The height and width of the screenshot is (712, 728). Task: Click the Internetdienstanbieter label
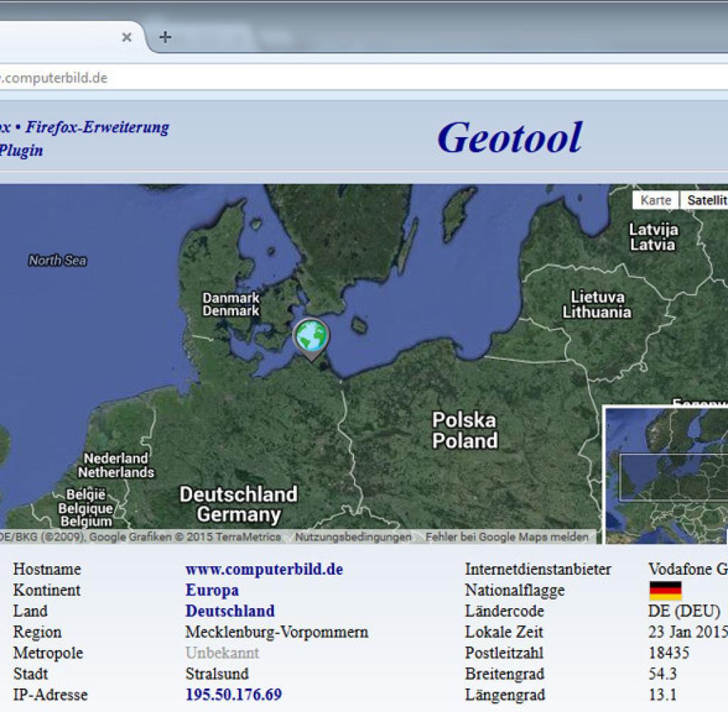[x=538, y=570]
